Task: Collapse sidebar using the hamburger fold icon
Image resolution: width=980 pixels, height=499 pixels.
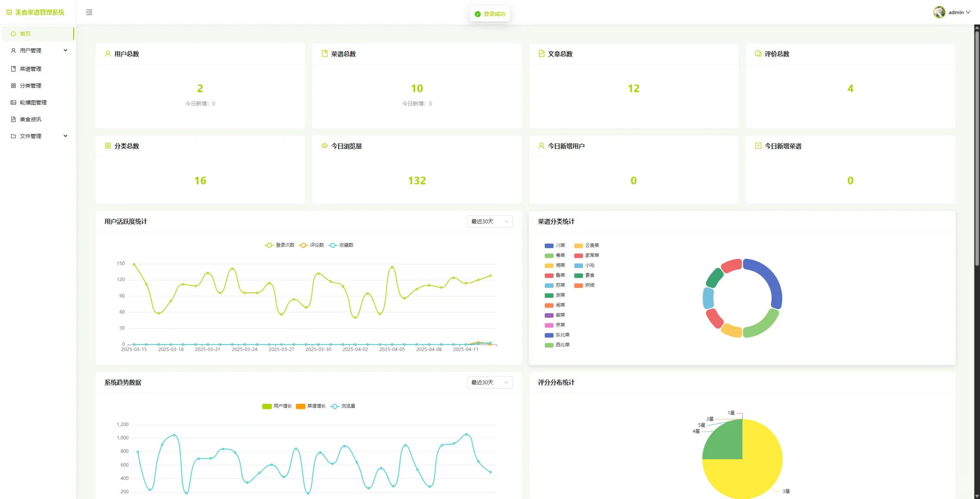Action: [89, 12]
